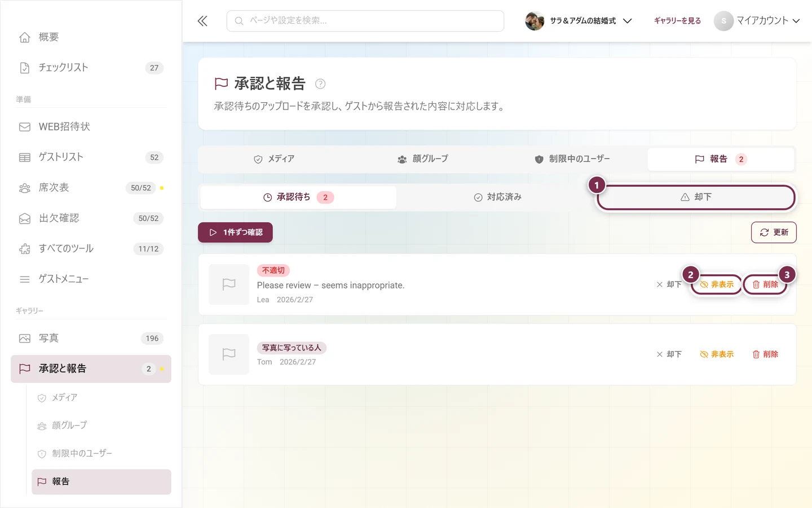Delete the content reported by Tom
812x508 pixels.
tap(765, 354)
